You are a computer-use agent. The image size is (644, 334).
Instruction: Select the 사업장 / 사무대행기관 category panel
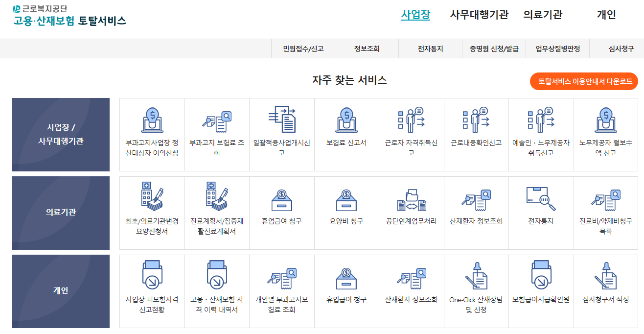coord(61,135)
